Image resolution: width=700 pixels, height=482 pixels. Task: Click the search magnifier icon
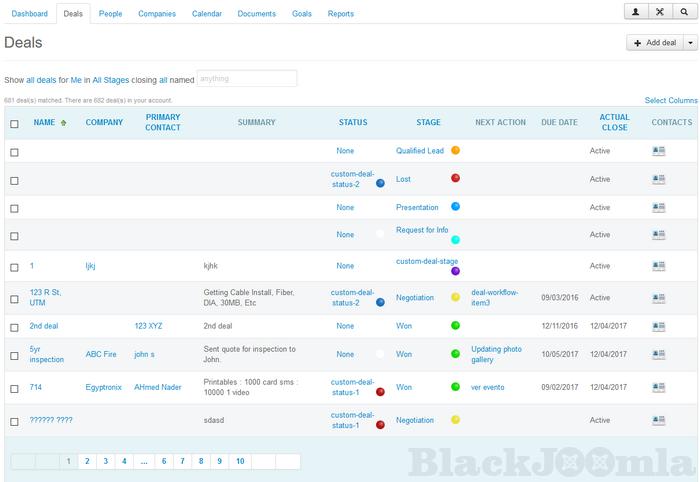[x=684, y=12]
